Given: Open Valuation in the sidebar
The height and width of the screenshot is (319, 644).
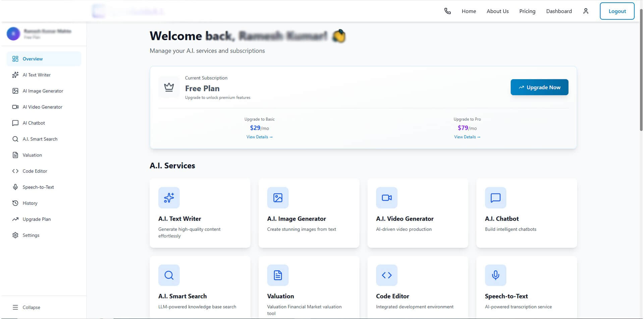Looking at the screenshot, I should 44,155.
